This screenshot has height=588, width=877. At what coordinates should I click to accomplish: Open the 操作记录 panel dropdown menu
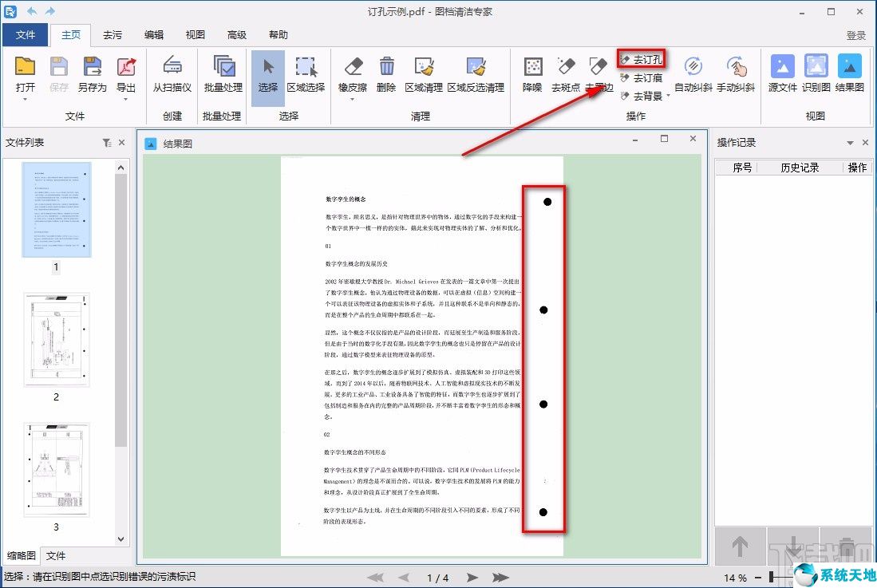tap(852, 143)
